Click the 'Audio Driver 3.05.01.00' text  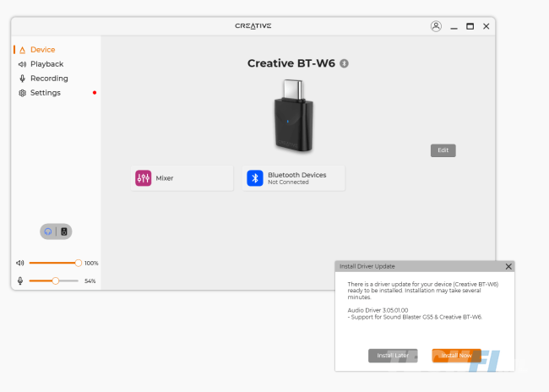pyautogui.click(x=378, y=310)
